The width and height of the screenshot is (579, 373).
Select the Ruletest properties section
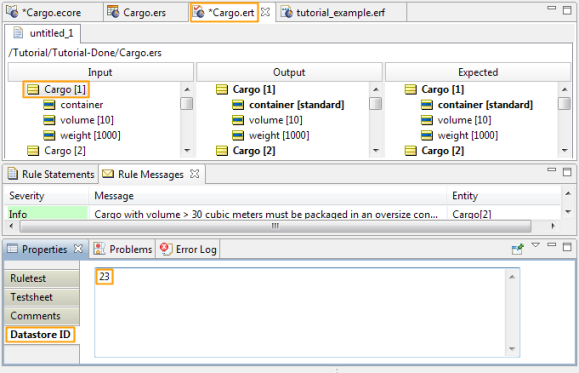[42, 278]
